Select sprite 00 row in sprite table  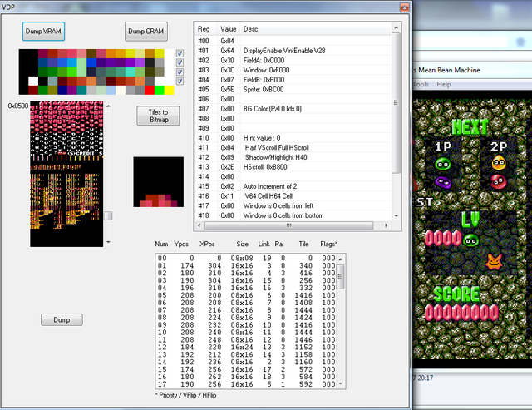click(246, 259)
